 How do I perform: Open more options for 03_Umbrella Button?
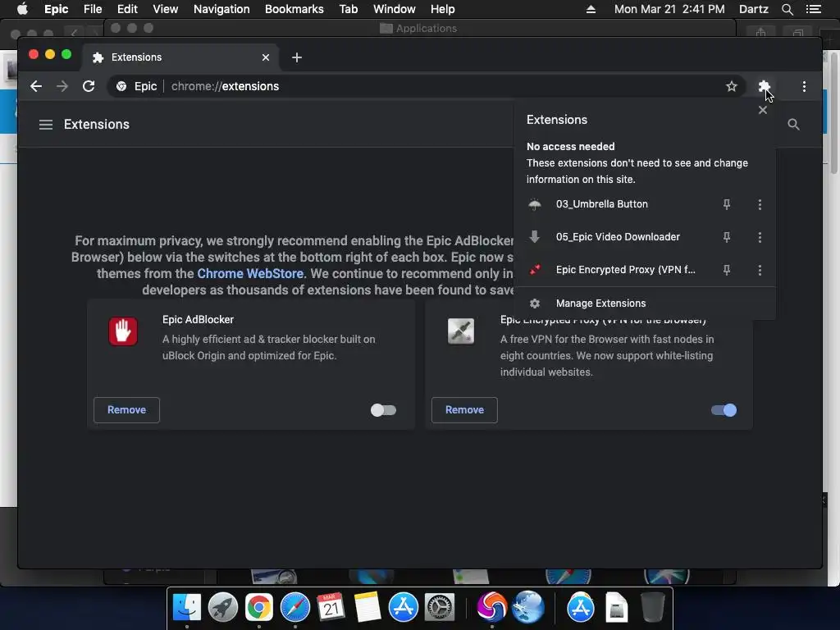[x=759, y=204]
